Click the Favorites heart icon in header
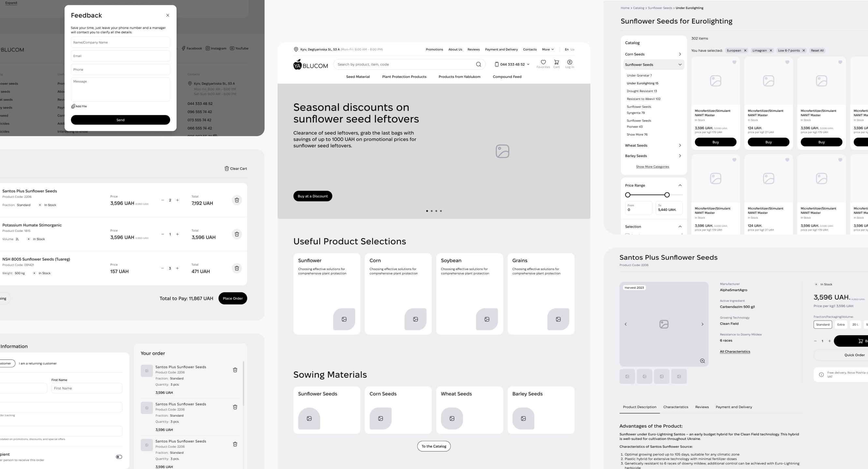Viewport: 868px width, 469px height. (x=543, y=62)
